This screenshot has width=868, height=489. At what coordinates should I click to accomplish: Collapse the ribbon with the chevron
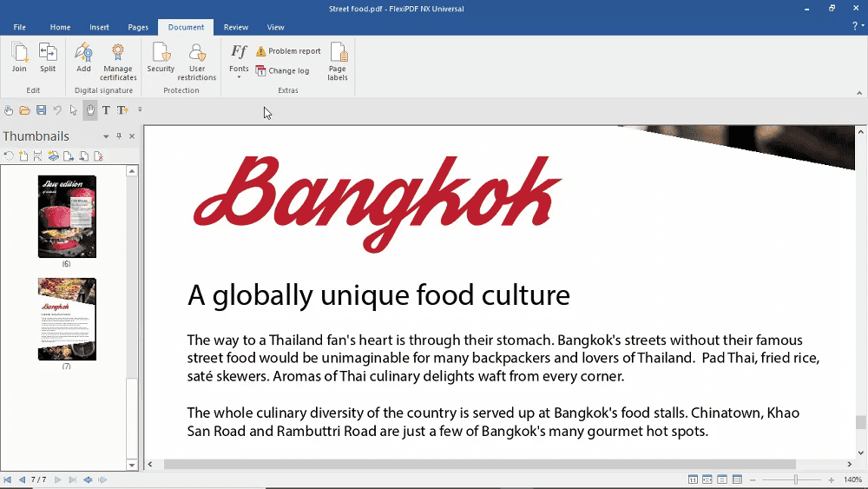[x=859, y=93]
